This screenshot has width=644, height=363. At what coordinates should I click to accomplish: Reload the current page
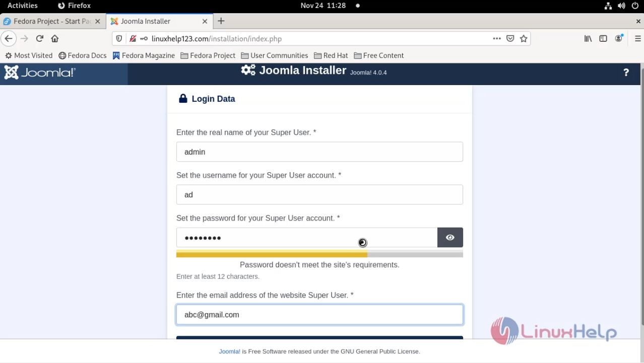[40, 38]
